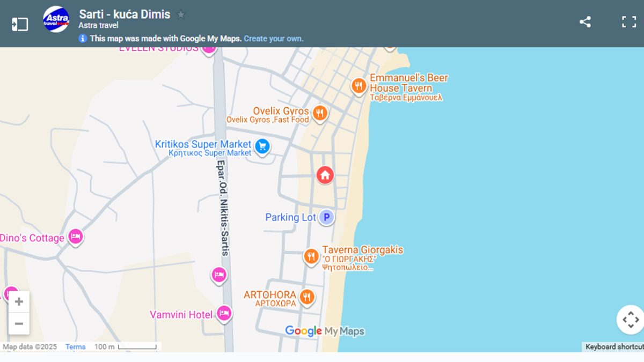The image size is (644, 362).
Task: Click the ARTOHORA restaurant pin
Action: click(x=306, y=297)
